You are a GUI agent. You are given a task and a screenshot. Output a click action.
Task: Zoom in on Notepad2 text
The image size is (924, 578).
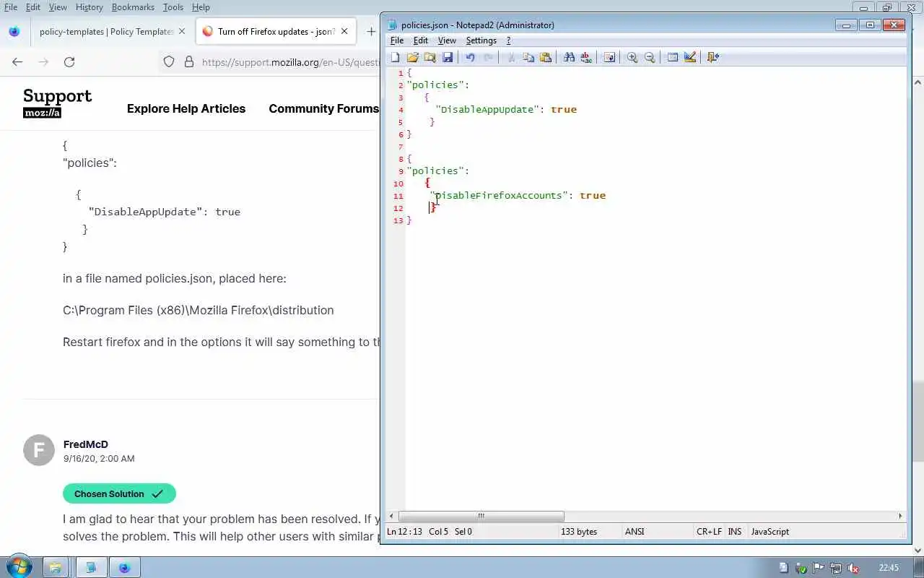coord(632,57)
